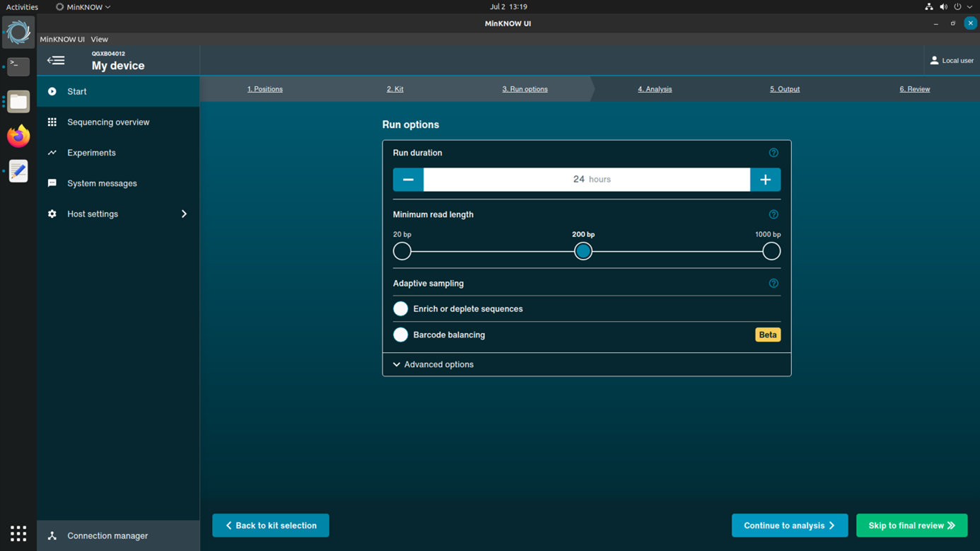
Task: Decrease run duration with minus button
Action: tap(408, 180)
